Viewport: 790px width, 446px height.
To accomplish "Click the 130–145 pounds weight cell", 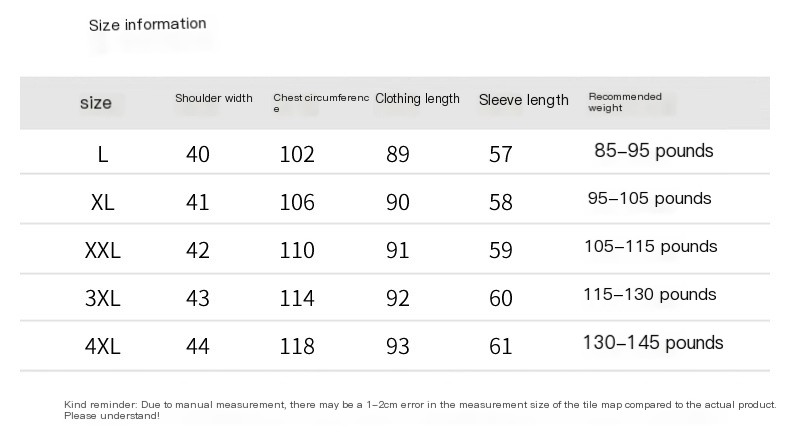I will click(653, 343).
